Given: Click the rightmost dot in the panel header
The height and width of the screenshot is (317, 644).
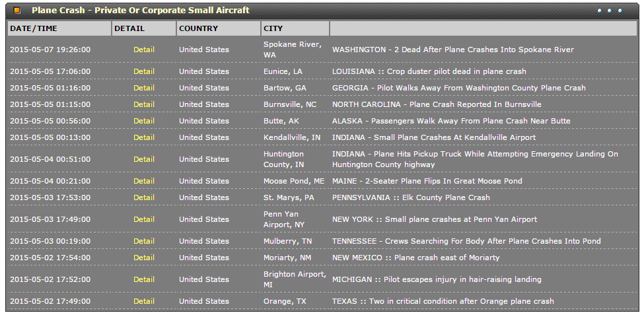Looking at the screenshot, I should click(x=620, y=11).
